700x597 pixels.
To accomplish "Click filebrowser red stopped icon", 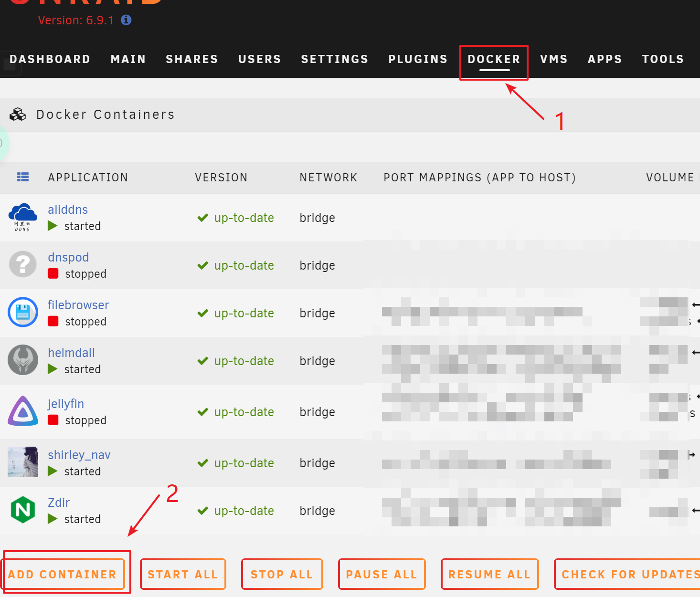I will [53, 321].
